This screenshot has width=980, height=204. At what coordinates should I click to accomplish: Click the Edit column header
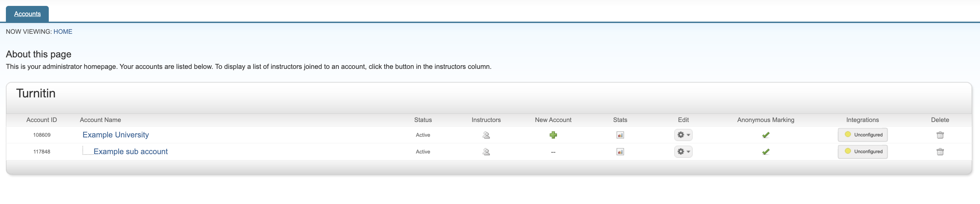click(x=683, y=120)
